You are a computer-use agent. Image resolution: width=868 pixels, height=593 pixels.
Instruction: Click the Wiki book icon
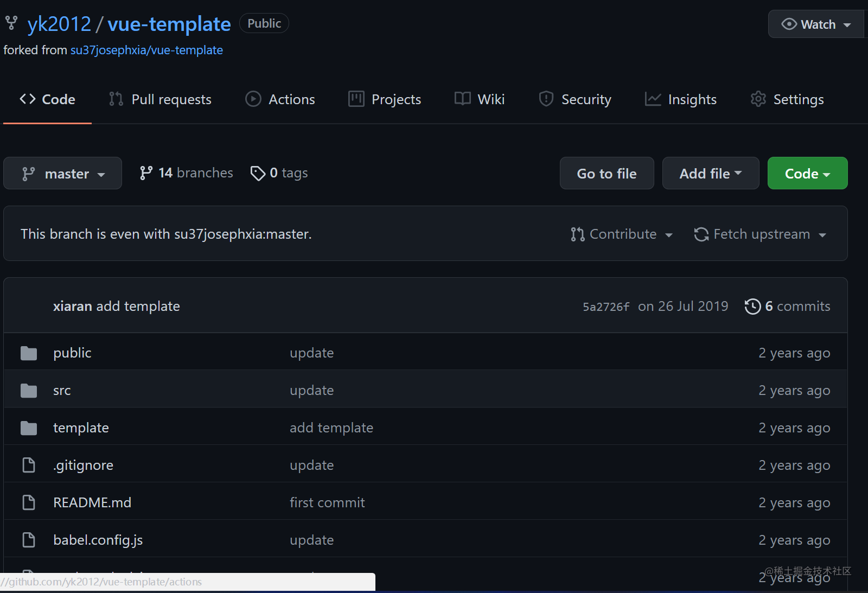(463, 99)
